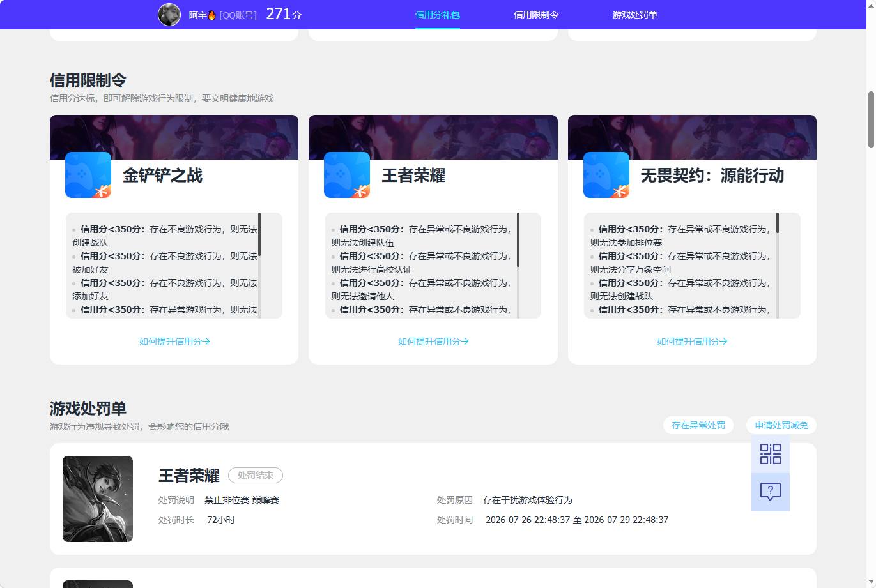Switch to 信用分礼包 tab
Viewport: 876px width, 588px height.
pyautogui.click(x=438, y=15)
